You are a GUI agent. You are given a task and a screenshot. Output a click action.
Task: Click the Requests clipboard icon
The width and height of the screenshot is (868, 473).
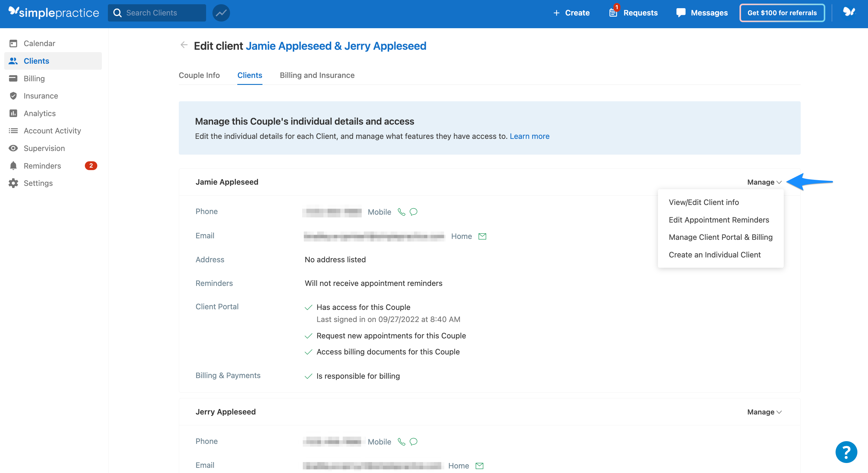click(x=613, y=12)
